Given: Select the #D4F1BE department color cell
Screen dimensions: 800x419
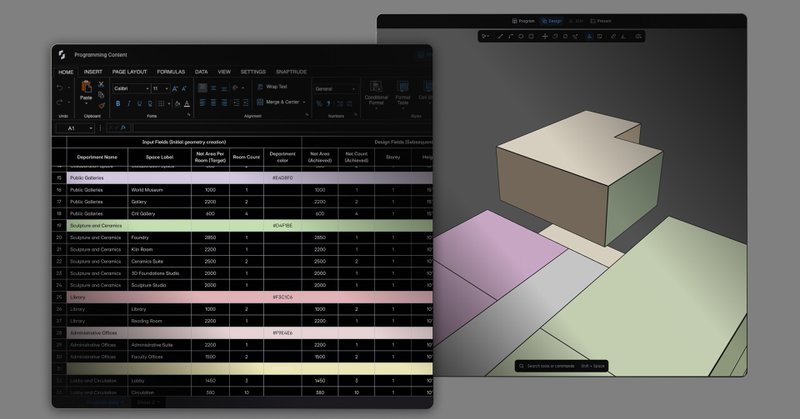Looking at the screenshot, I should coord(283,226).
